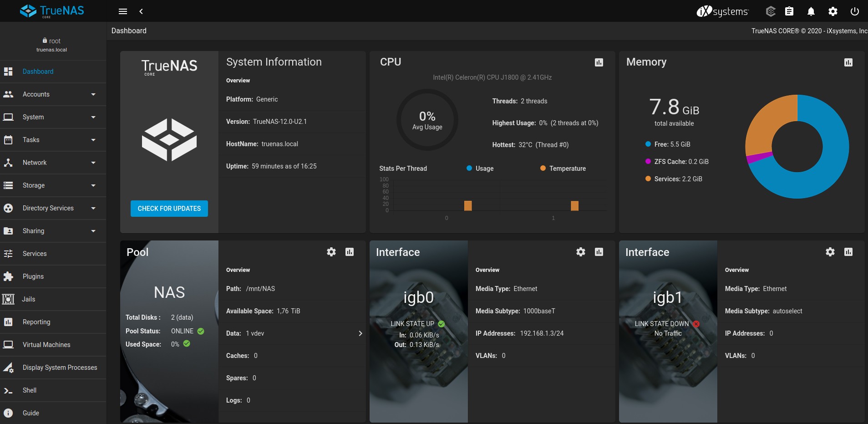Image resolution: width=868 pixels, height=424 pixels.
Task: Click CHECK FOR UPDATES button
Action: [169, 209]
